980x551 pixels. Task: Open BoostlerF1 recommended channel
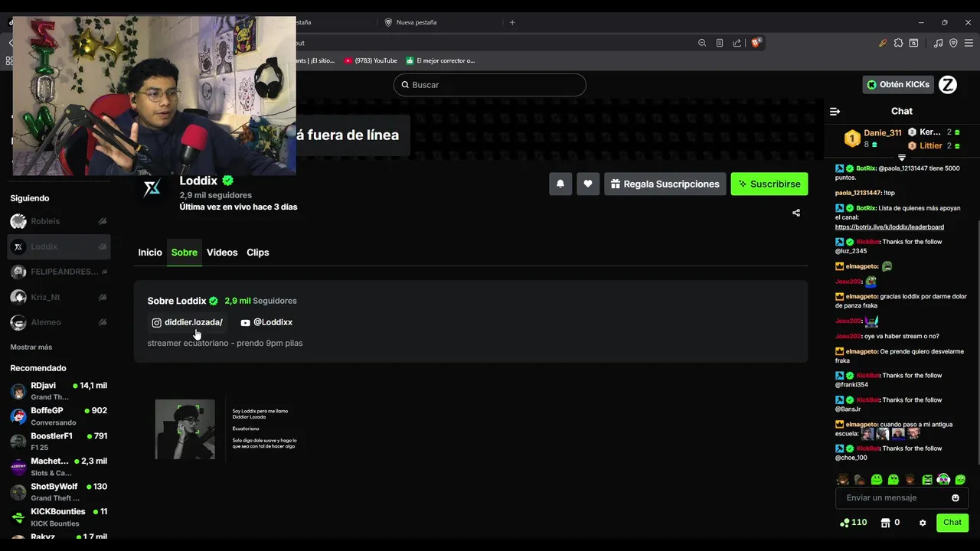coord(59,442)
